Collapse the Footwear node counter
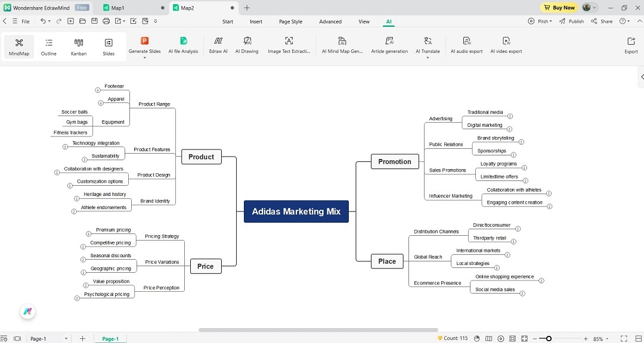The height and width of the screenshot is (343, 644). click(x=98, y=91)
